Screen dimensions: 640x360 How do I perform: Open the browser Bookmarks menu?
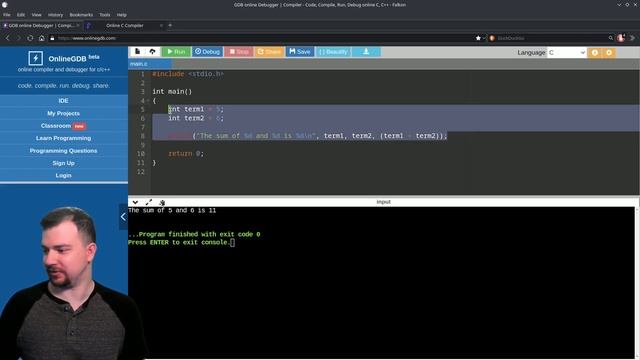point(81,15)
